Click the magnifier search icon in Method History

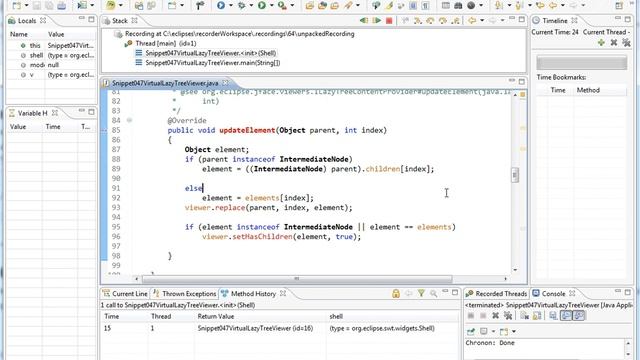click(433, 293)
